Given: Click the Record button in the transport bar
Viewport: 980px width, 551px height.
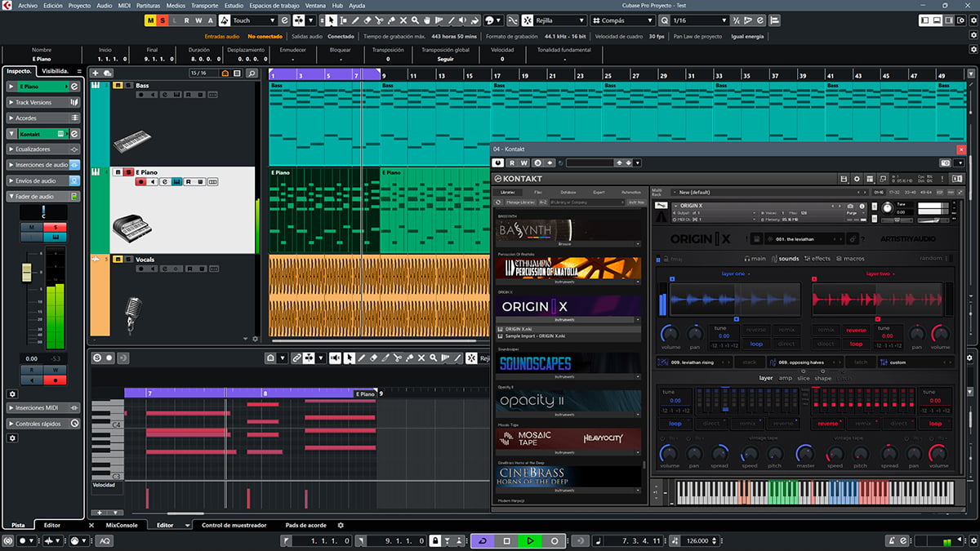Looking at the screenshot, I should [555, 540].
